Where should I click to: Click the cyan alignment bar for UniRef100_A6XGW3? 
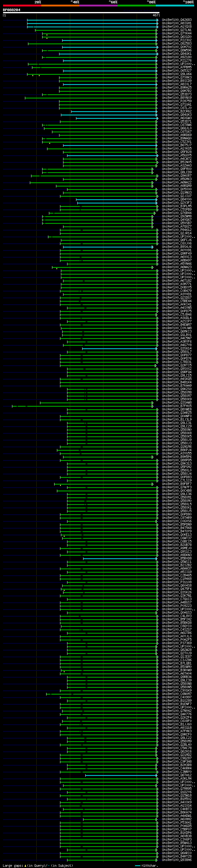click(x=117, y=118)
